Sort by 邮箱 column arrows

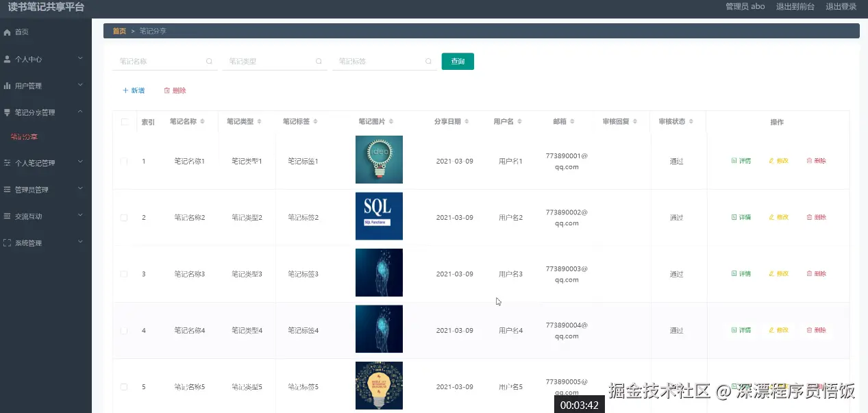tap(572, 121)
